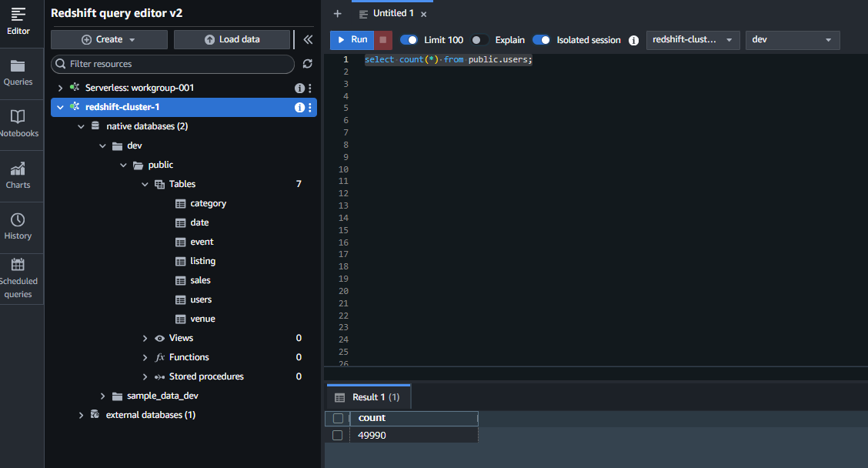Collapse redshift-cluster-1 node

[60, 108]
